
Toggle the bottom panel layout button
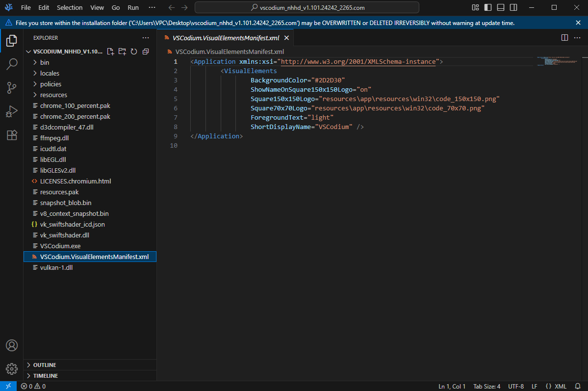(501, 7)
